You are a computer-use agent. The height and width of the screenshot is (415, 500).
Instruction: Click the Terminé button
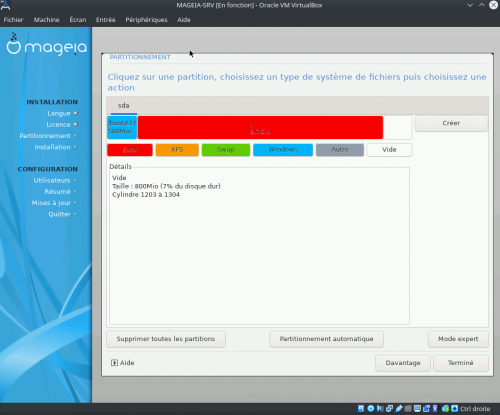click(461, 363)
